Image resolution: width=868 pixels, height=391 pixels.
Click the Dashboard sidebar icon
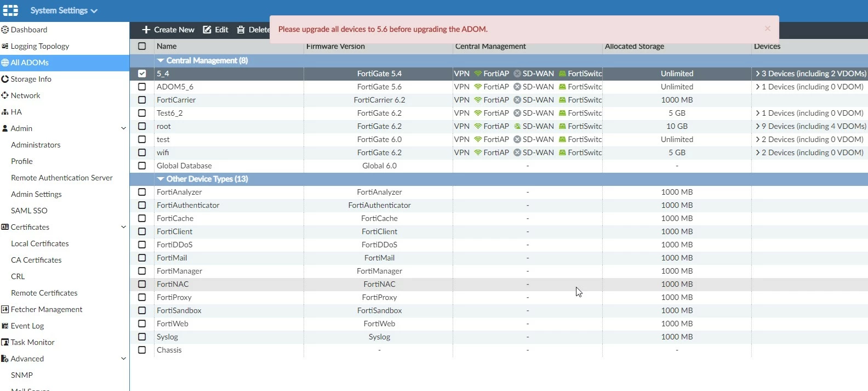point(5,30)
